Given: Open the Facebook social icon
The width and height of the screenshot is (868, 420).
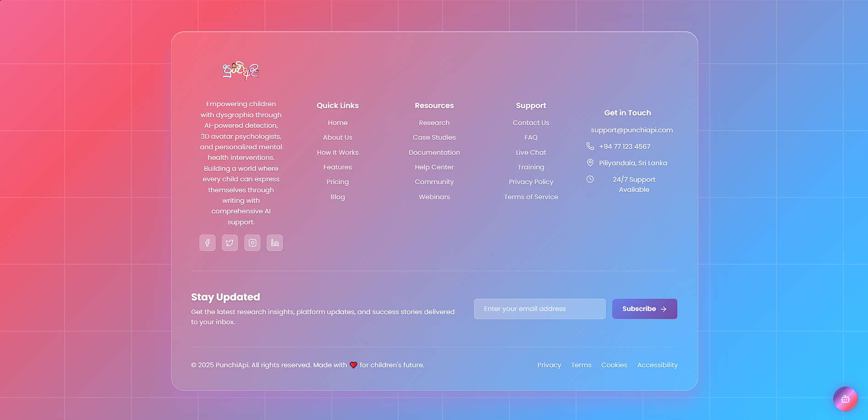Looking at the screenshot, I should pos(207,243).
